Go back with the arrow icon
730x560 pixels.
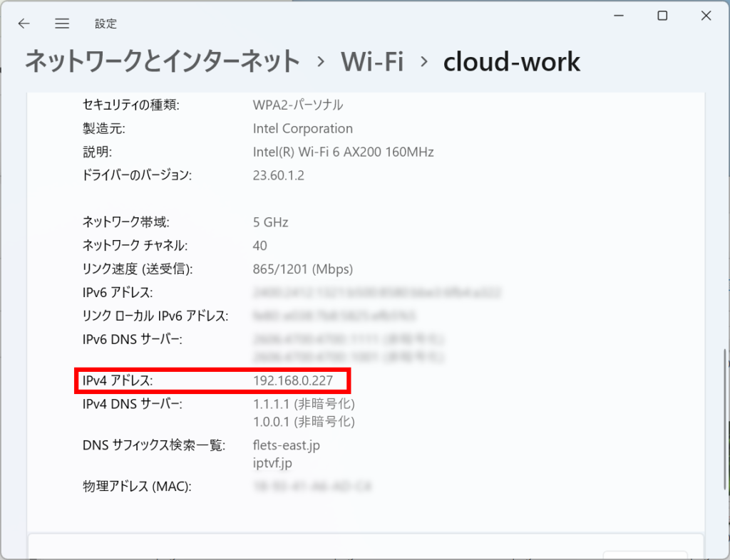(24, 24)
